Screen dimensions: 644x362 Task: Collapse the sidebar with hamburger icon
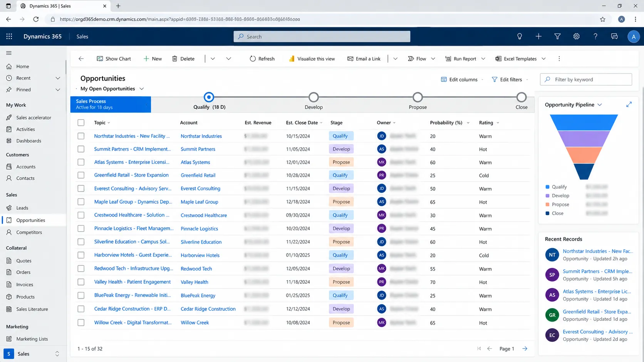9,53
